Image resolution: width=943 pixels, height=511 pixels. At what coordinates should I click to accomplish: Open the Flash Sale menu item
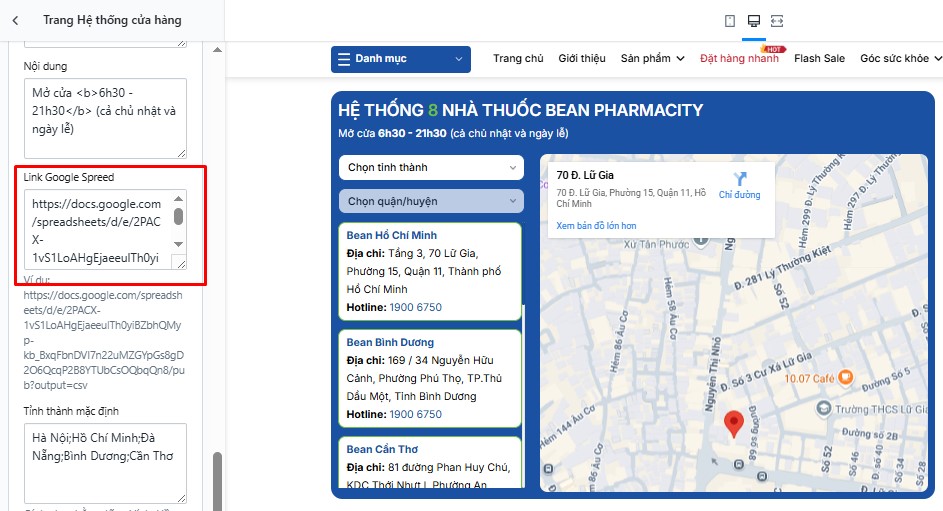tap(819, 58)
